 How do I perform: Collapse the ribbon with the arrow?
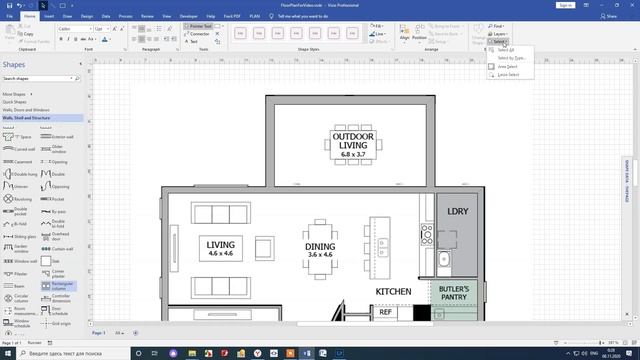click(635, 49)
